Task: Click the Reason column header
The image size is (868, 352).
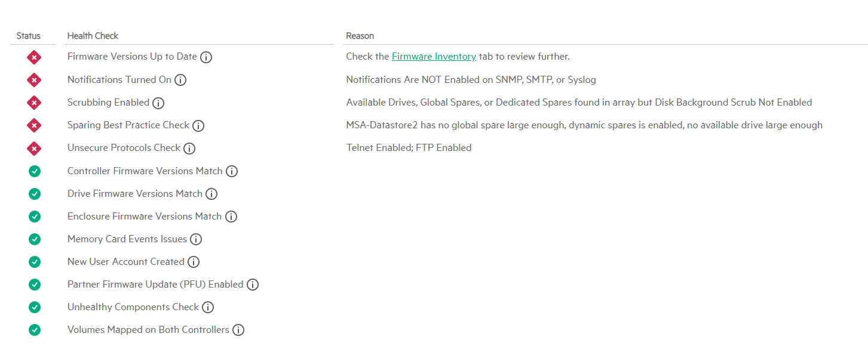Action: point(360,36)
